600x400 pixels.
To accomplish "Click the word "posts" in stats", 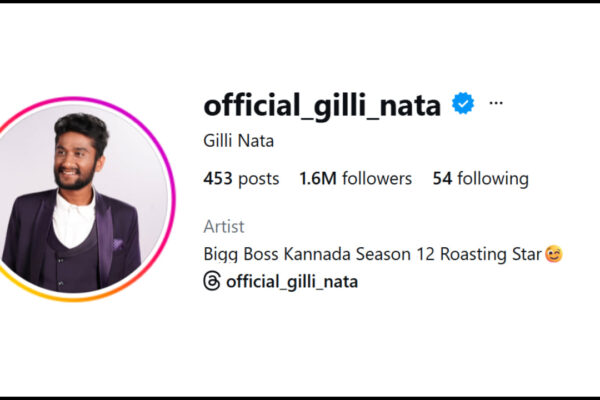I will pyautogui.click(x=259, y=179).
